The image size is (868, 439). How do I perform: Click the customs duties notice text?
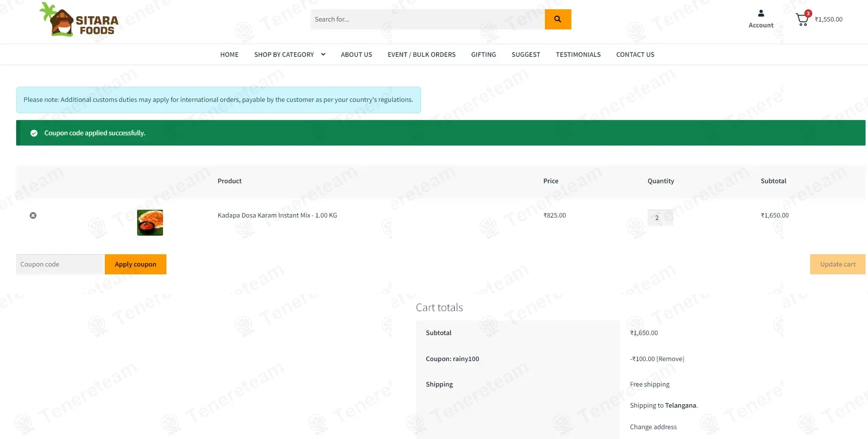[218, 99]
